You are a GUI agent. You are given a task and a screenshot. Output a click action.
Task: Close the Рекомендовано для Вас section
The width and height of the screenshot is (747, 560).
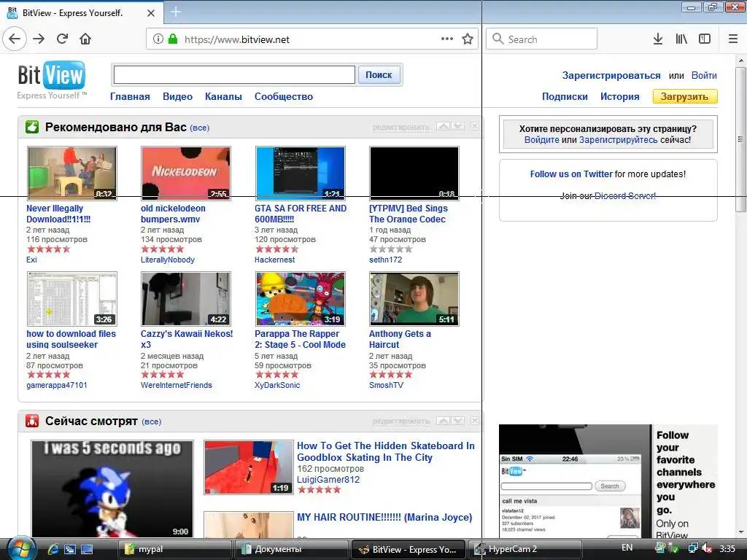(x=474, y=126)
